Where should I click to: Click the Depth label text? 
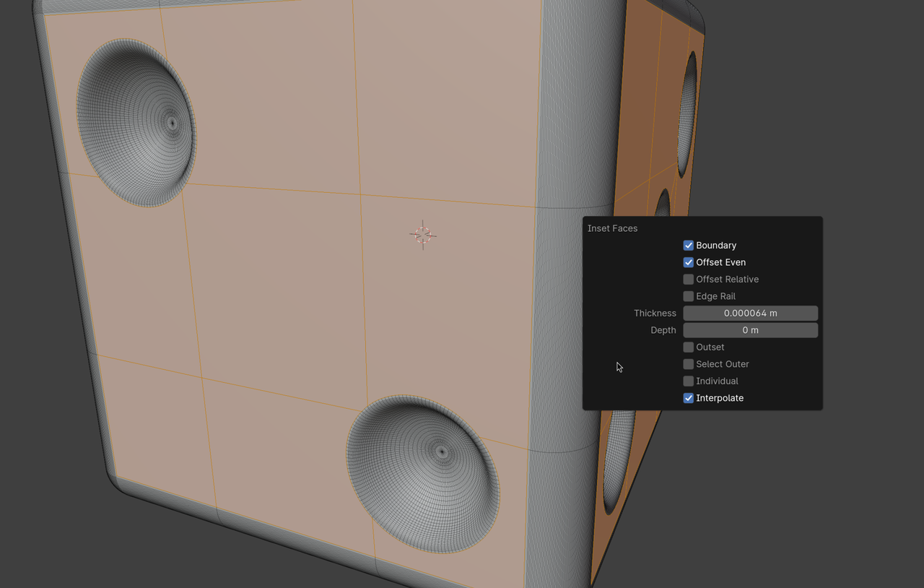663,330
